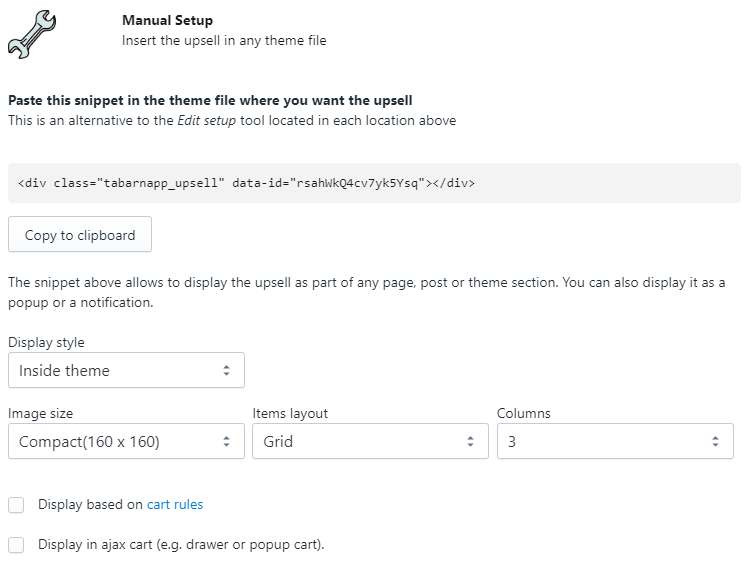This screenshot has width=747, height=562.
Task: Click the Manual Setup heading
Action: [x=167, y=20]
